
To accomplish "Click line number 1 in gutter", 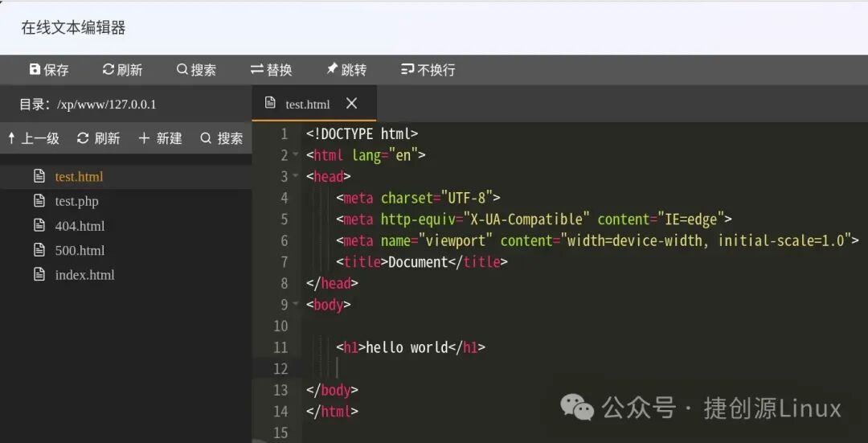I will pos(284,133).
